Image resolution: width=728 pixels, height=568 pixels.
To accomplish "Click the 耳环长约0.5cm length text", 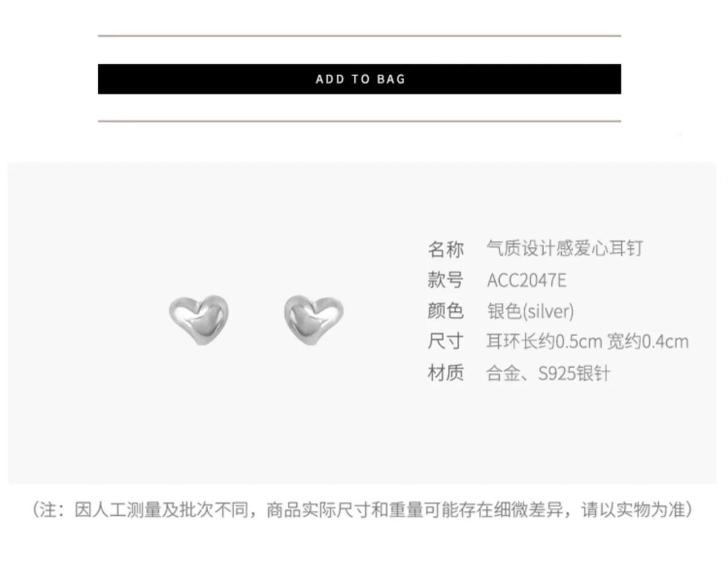I will pos(544,342).
